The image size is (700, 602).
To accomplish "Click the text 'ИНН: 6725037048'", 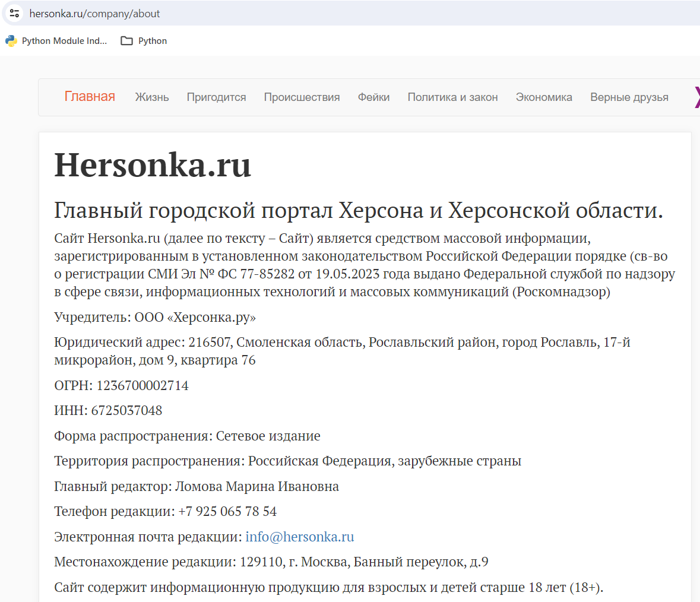I will (108, 411).
